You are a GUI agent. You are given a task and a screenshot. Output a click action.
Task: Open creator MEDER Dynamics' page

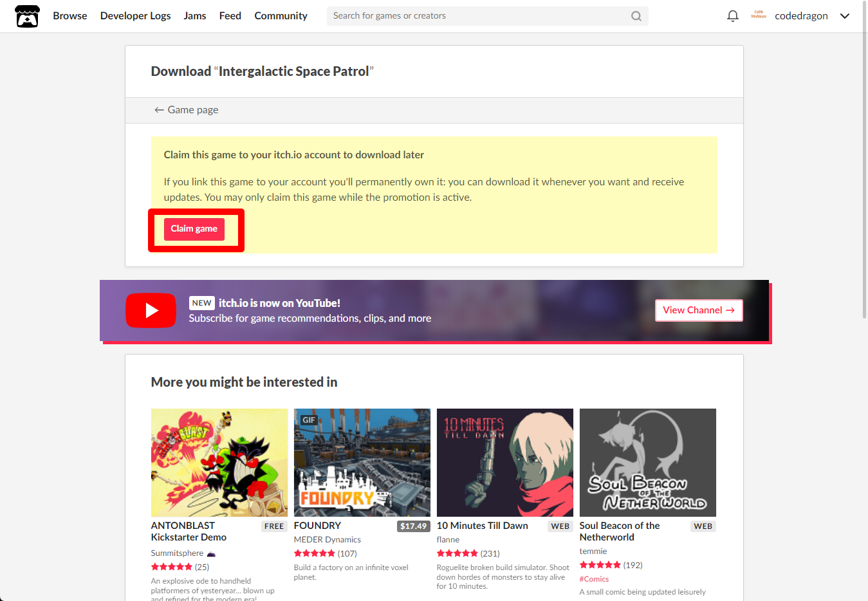(328, 540)
